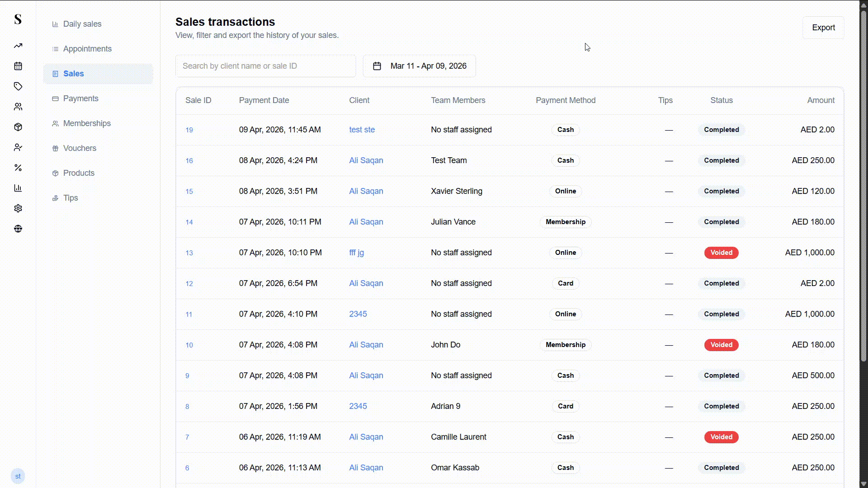868x488 pixels.
Task: Click the trending arrow icon in left rail
Action: coord(18,46)
